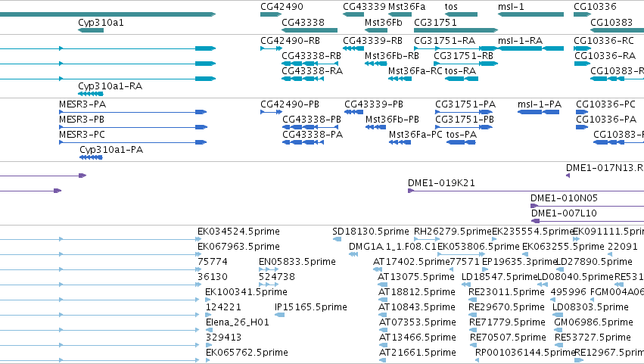Select transcript msl-1-RA
Image resolution: width=644 pixels, height=364 pixels.
530,48
